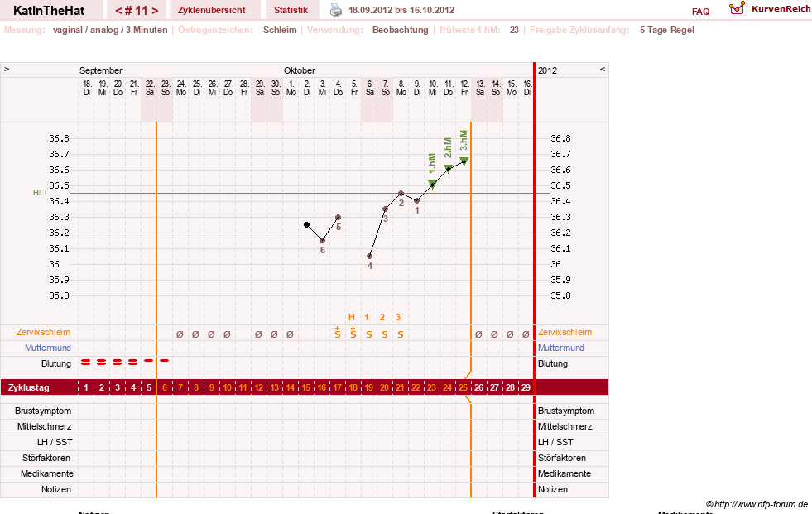Click temperature point labeled 6

coord(323,241)
